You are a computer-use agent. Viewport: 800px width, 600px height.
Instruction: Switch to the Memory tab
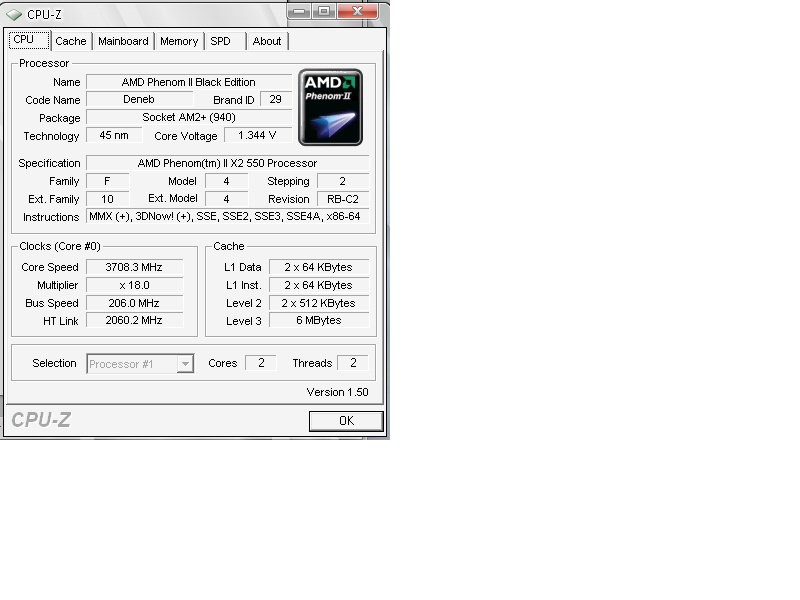[x=179, y=41]
